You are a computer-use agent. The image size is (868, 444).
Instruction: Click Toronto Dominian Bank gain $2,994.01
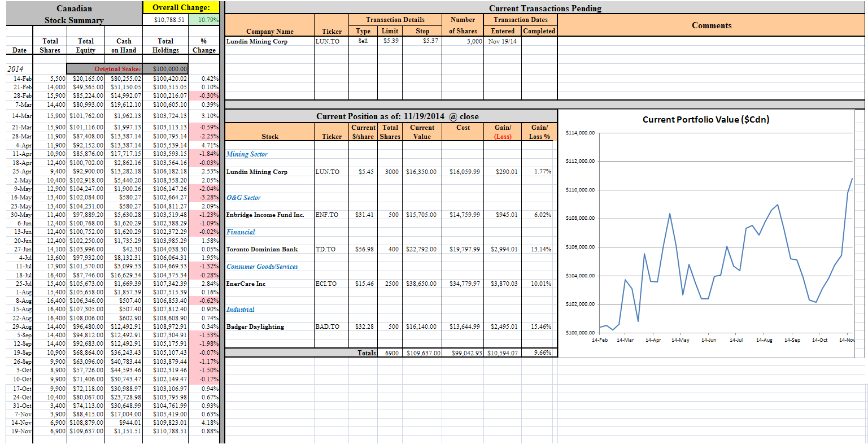[x=504, y=249]
